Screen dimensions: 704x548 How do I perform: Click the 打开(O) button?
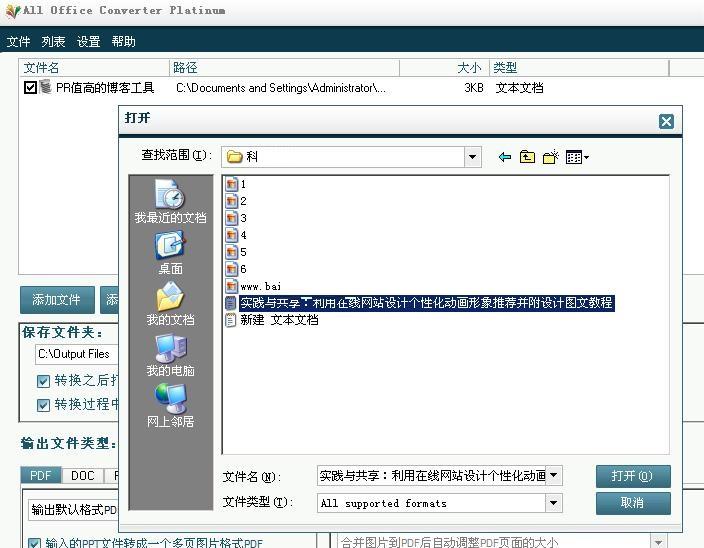633,476
